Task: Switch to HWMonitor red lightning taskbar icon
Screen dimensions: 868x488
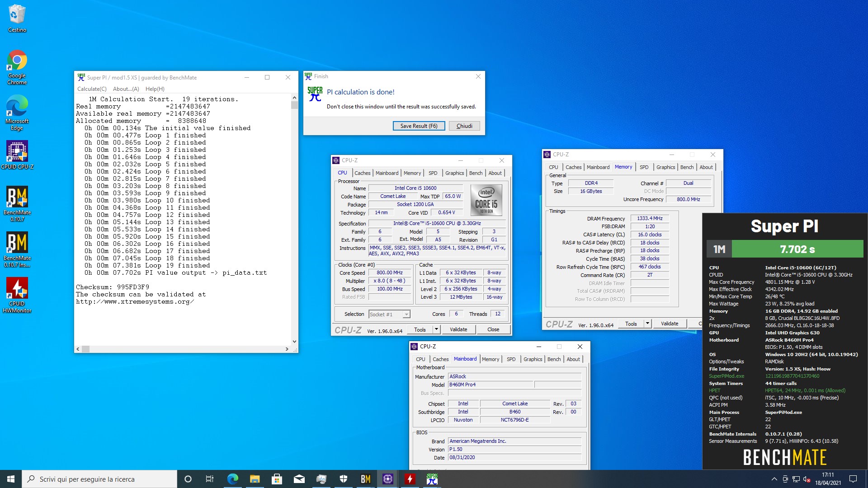Action: [x=410, y=479]
